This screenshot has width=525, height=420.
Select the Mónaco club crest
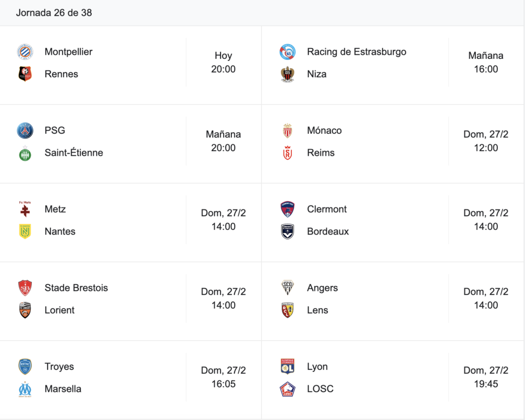tap(288, 131)
